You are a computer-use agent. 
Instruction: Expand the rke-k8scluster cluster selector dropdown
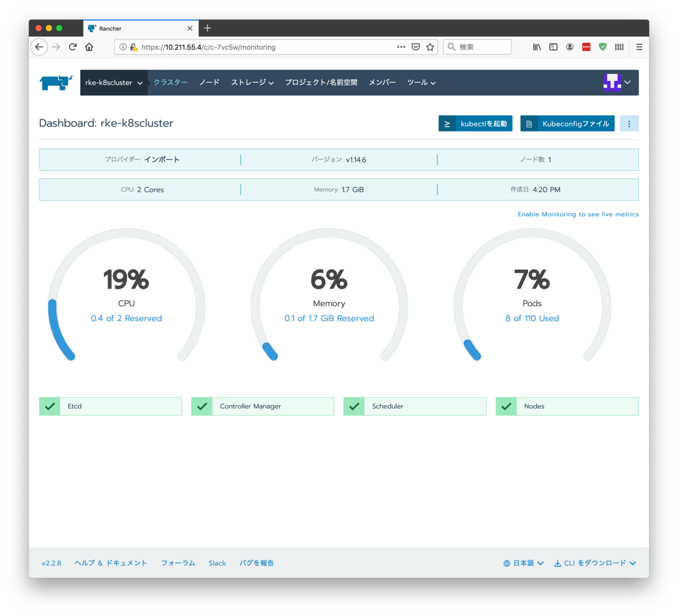[114, 83]
